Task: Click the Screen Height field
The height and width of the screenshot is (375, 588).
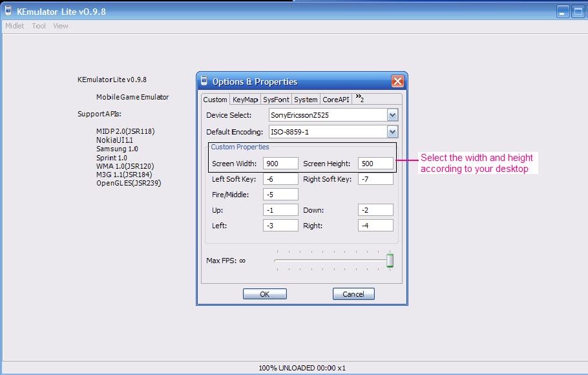Action: [x=375, y=164]
